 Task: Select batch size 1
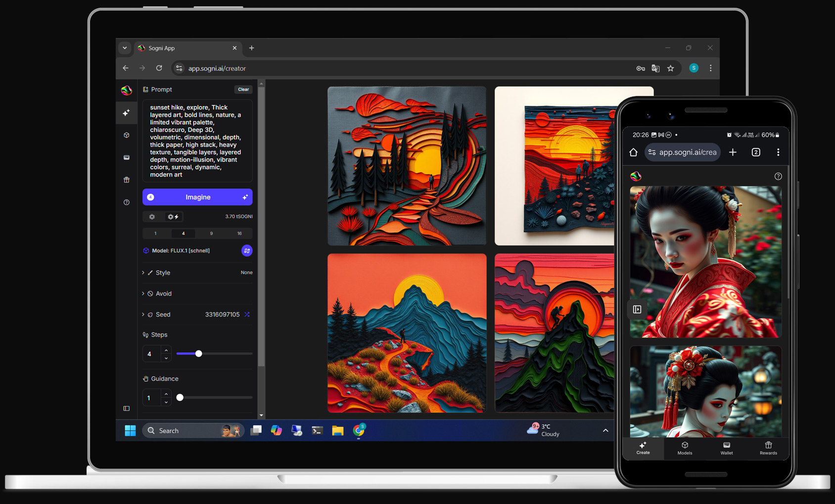click(x=155, y=233)
